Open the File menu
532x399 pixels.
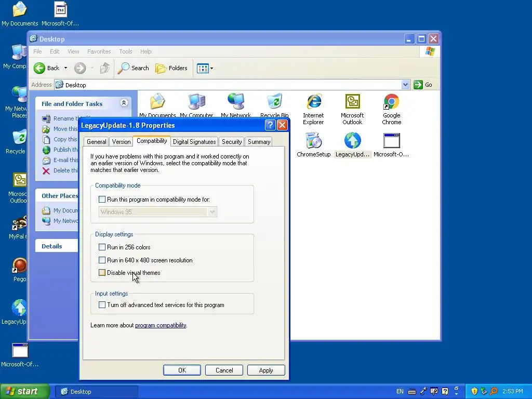coord(37,51)
